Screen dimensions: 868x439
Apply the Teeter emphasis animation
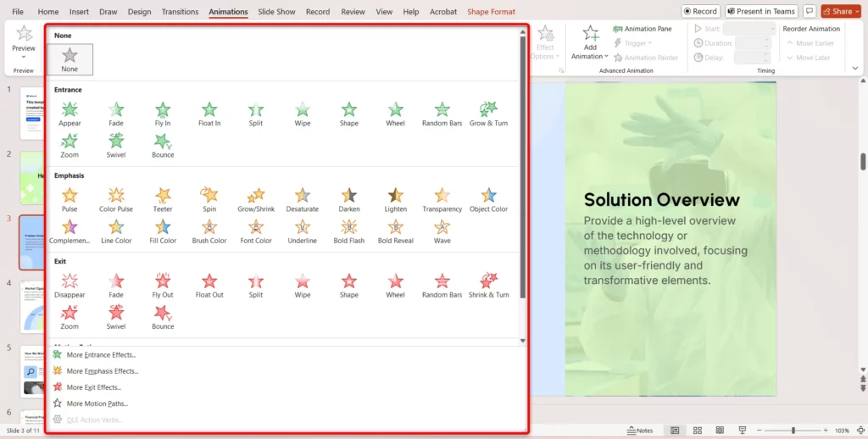(163, 198)
